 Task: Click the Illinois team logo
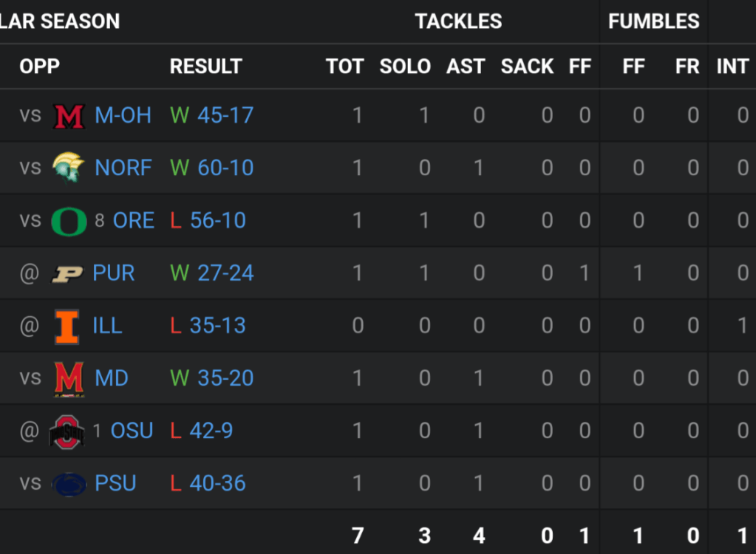pos(67,326)
